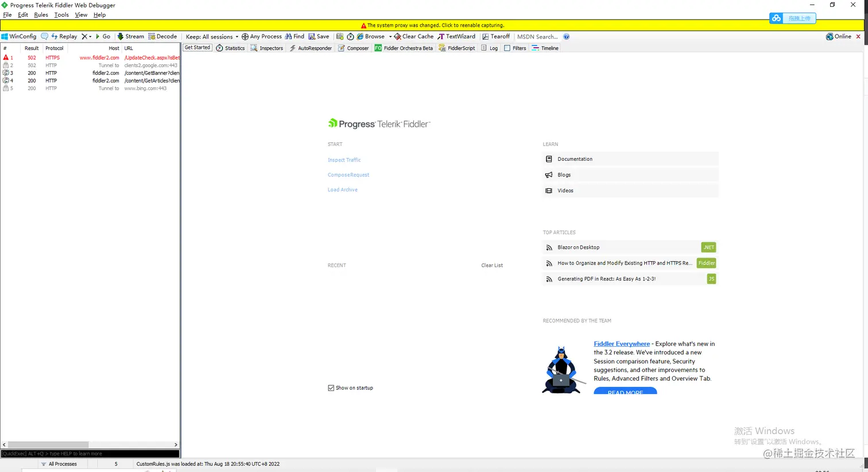Click the Tearoff toolbar button
Image resolution: width=868 pixels, height=472 pixels.
[496, 37]
